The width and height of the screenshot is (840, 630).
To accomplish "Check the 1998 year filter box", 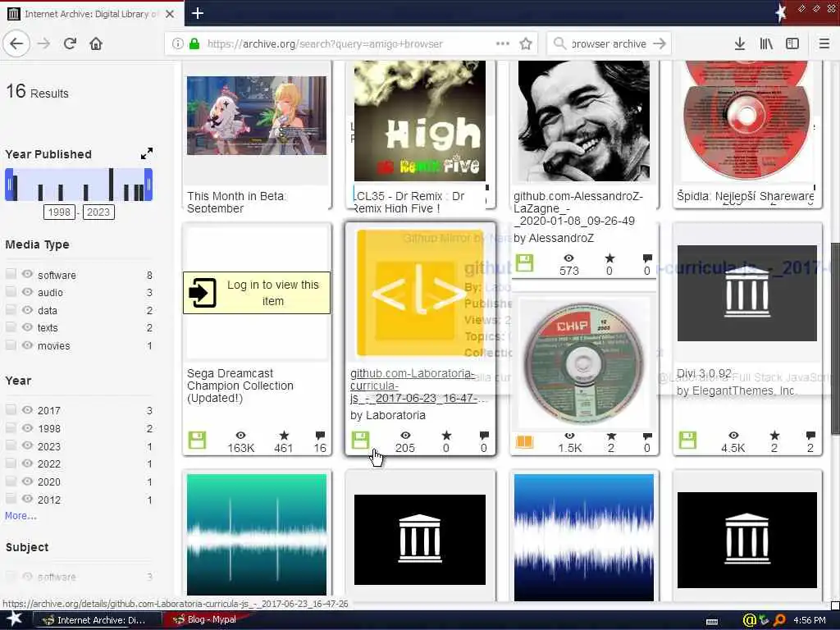I will click(11, 427).
